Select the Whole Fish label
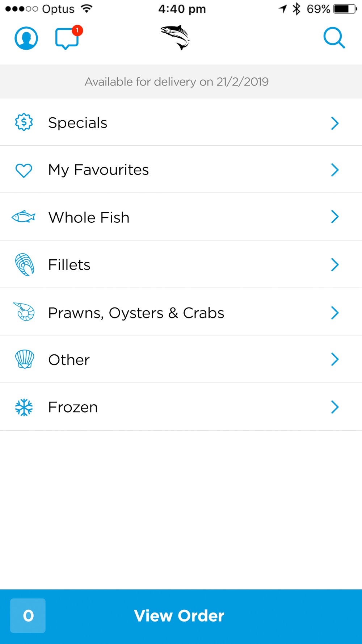This screenshot has width=362, height=644. (x=89, y=218)
